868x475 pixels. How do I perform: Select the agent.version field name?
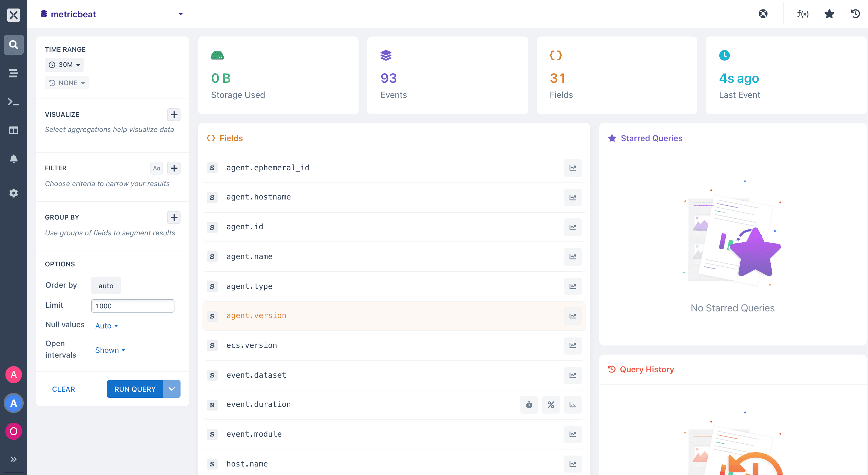click(256, 316)
